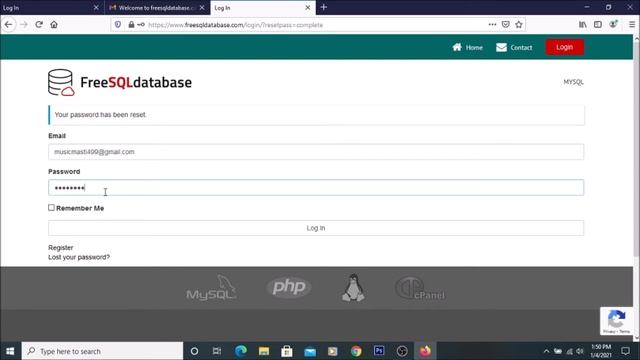
Task: Click the red Login button
Action: click(x=564, y=47)
